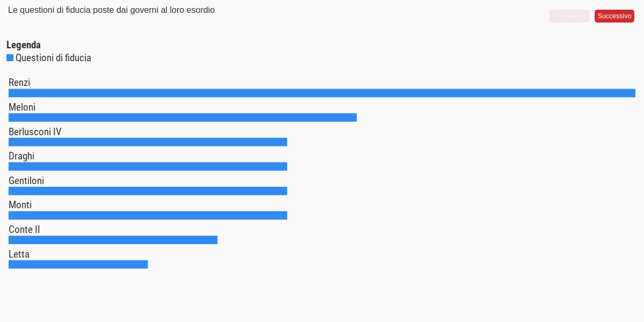Click the Legenda heading
This screenshot has height=322, width=644.
[24, 45]
